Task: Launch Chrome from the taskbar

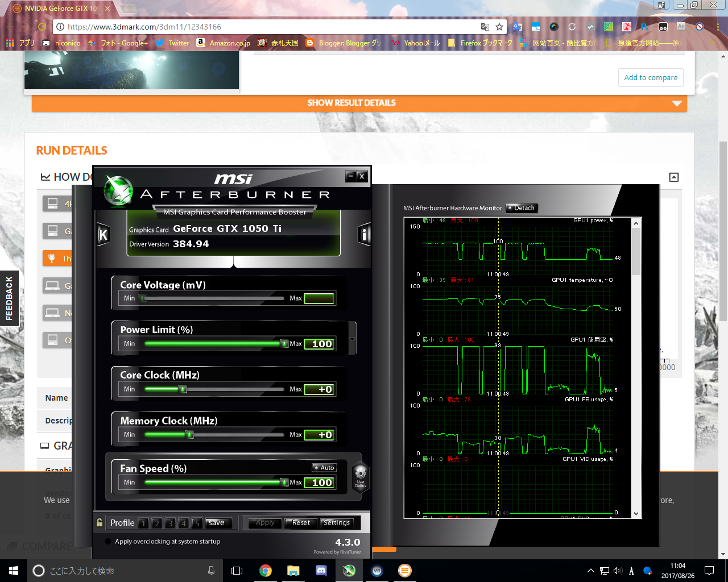Action: [266, 571]
